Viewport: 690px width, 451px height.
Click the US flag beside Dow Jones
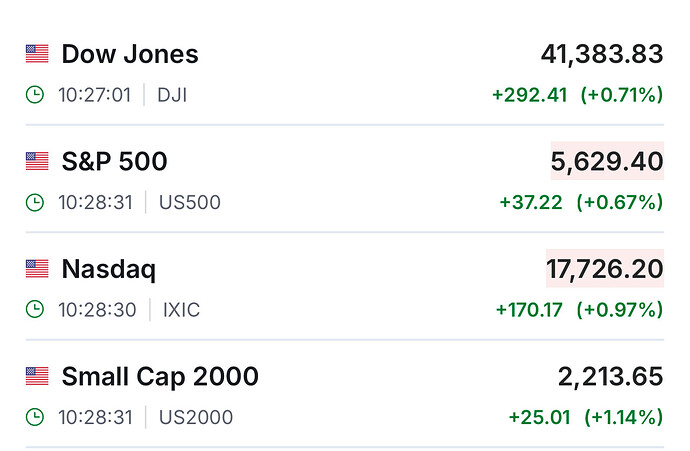pyautogui.click(x=37, y=54)
